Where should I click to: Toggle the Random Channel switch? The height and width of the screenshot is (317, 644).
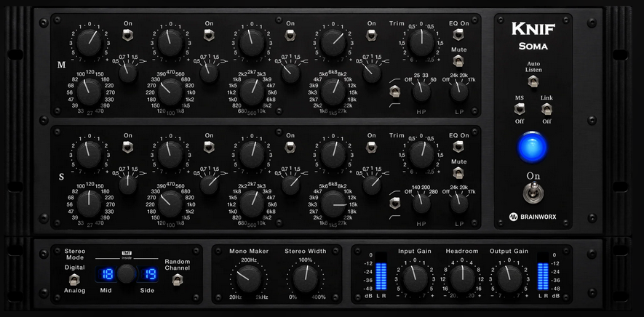click(x=177, y=280)
